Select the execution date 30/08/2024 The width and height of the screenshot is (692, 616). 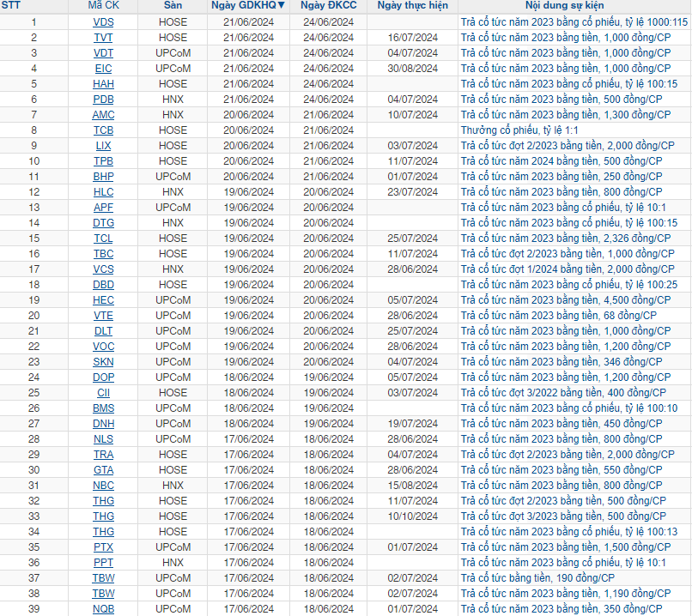[x=413, y=69]
